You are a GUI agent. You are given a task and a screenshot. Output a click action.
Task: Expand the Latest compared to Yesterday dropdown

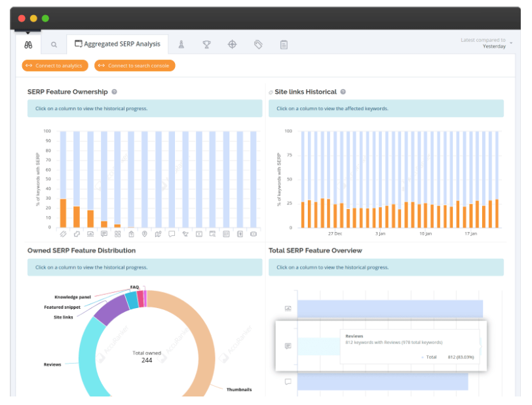tap(486, 43)
